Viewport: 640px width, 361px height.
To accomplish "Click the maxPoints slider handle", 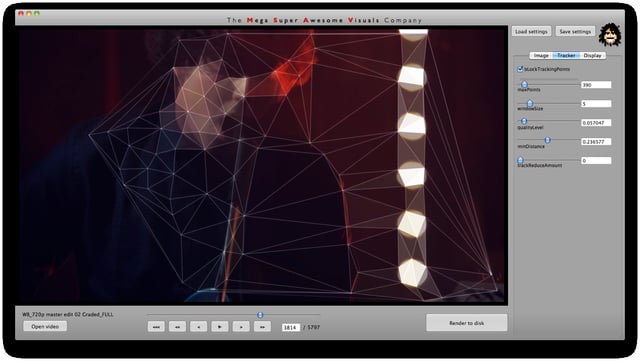I will click(524, 85).
